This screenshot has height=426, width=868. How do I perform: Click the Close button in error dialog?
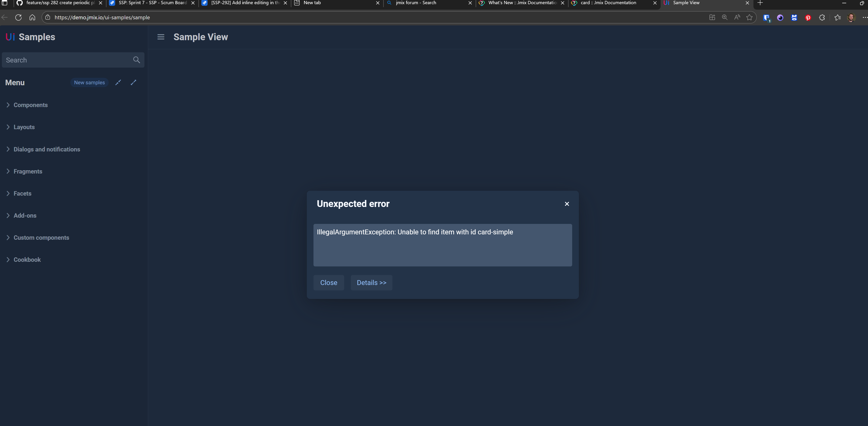[329, 283]
